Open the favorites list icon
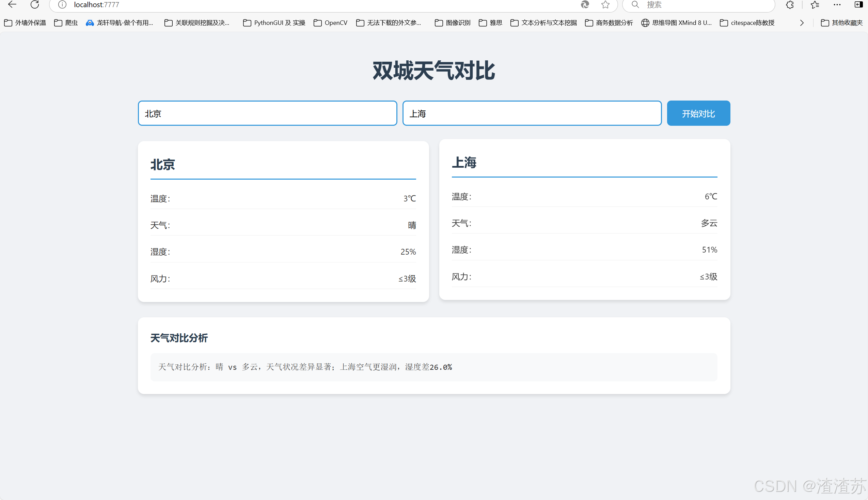 [815, 4]
